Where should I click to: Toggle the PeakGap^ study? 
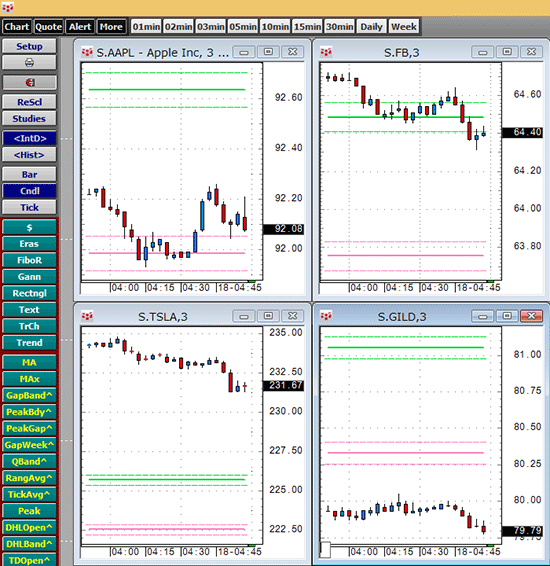[29, 428]
